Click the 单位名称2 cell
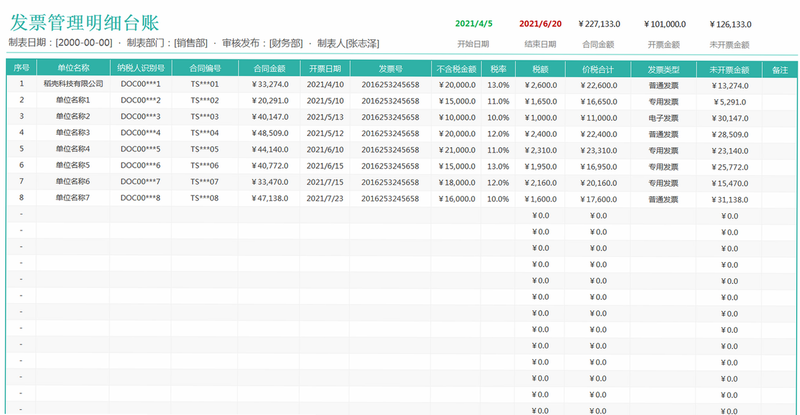Viewport: 800px width, 415px height. (73, 116)
